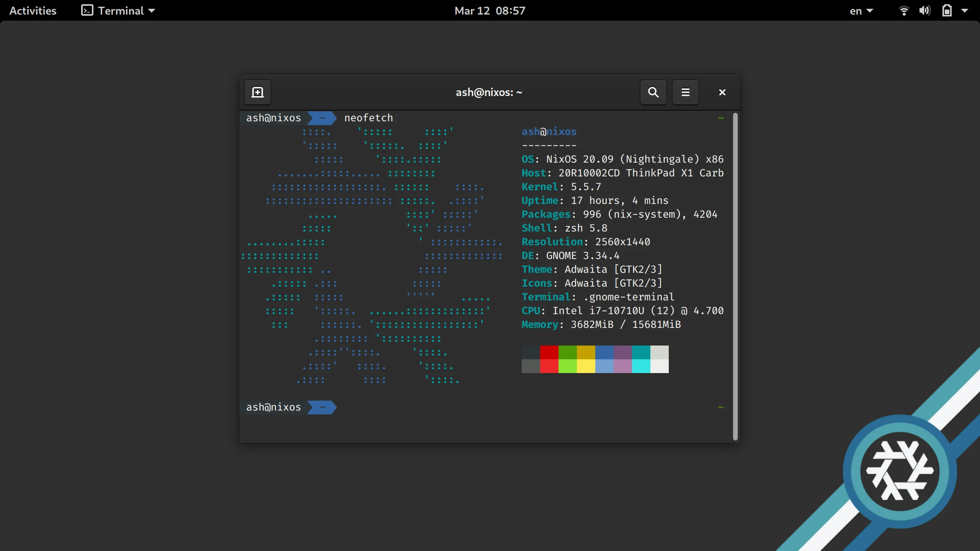The height and width of the screenshot is (551, 980).
Task: Click the terminal search magnifier icon
Action: [x=653, y=92]
